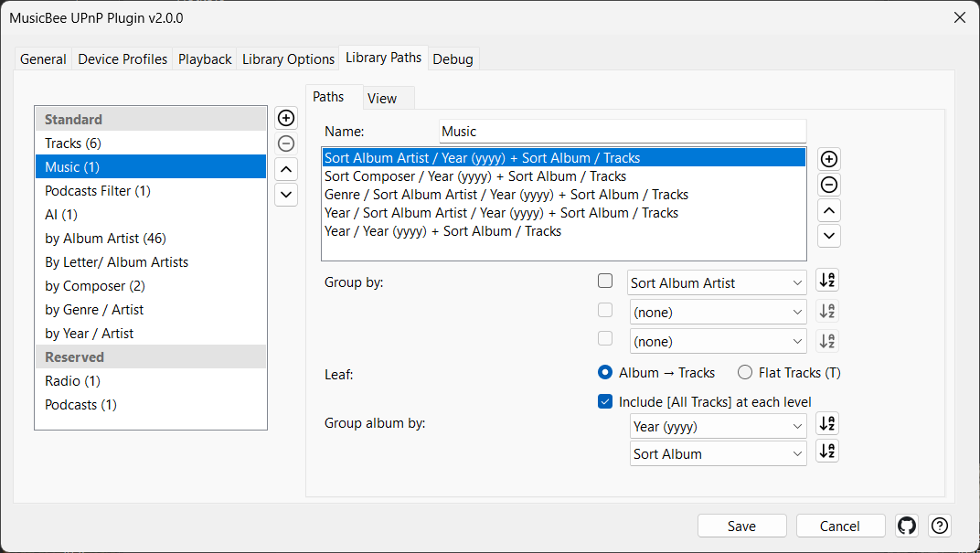980x553 pixels.
Task: Switch to the General tab
Action: pyautogui.click(x=43, y=59)
